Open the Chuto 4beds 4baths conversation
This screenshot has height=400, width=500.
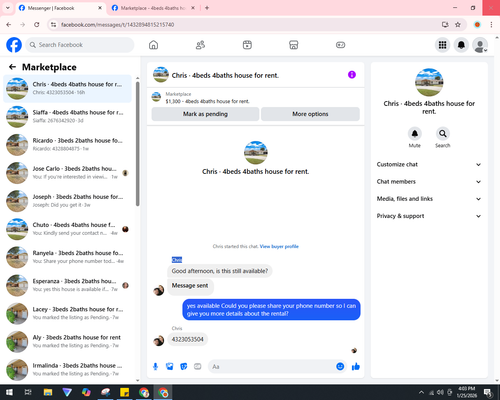coord(67,229)
